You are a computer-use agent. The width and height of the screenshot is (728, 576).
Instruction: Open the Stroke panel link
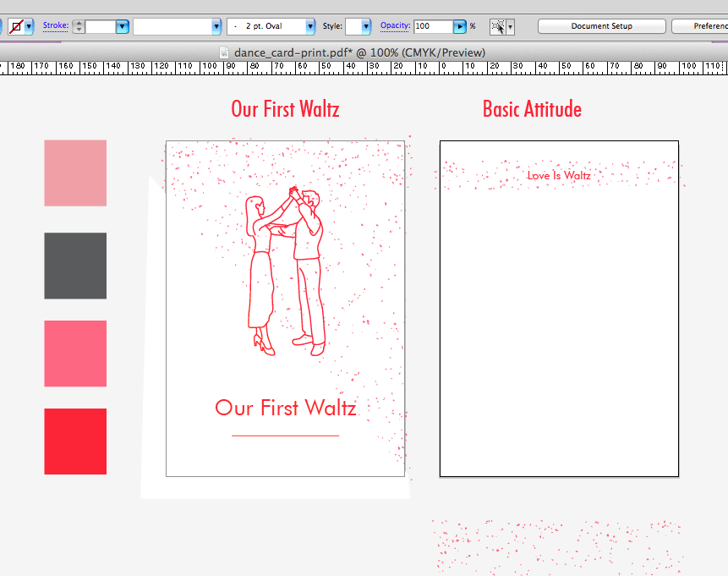click(56, 25)
